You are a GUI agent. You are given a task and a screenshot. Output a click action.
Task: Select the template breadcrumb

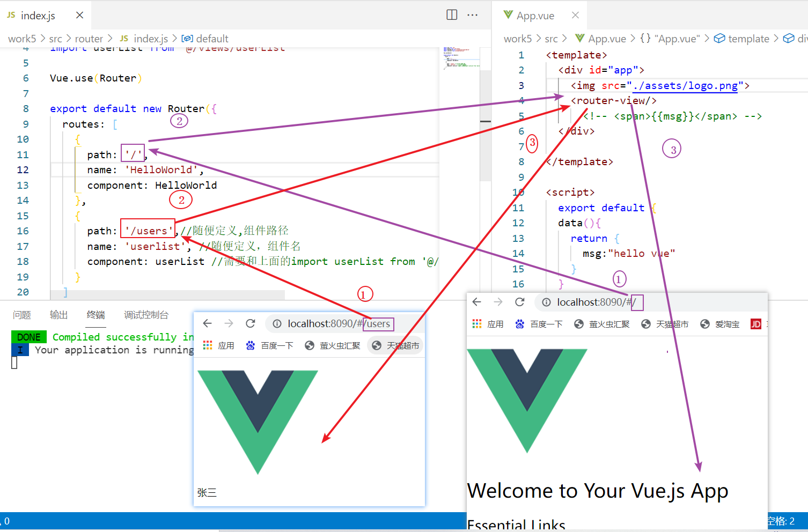pyautogui.click(x=742, y=39)
